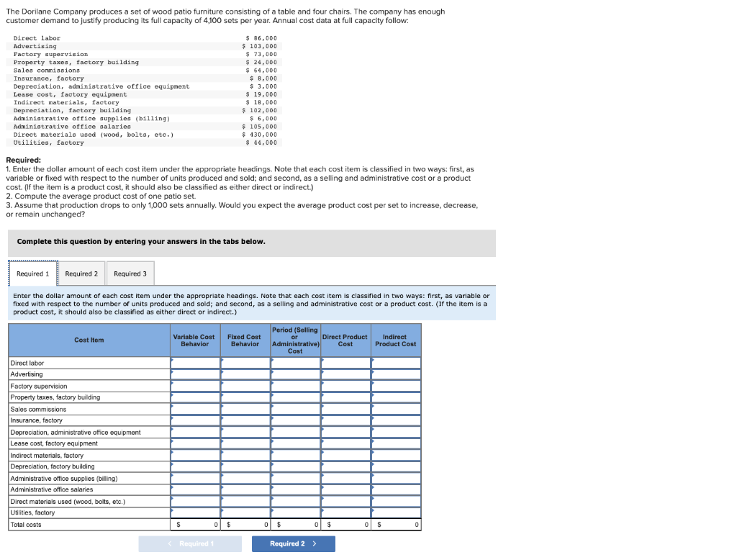The height and width of the screenshot is (560, 737).
Task: Select Administrative office supplies Period Cost cell
Action: tap(296, 478)
